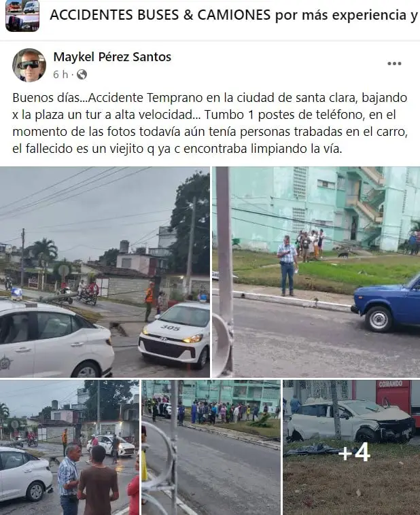
Task: Open the photo with the blue Lada car
Action: click(316, 272)
